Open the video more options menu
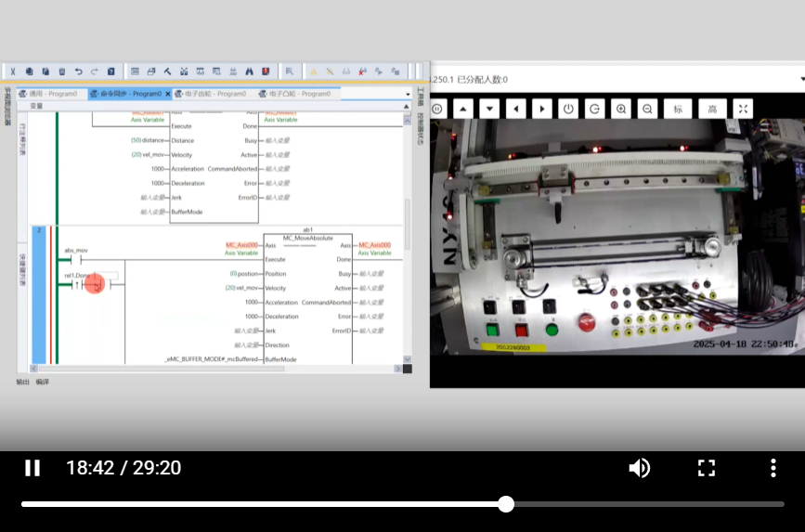 pos(773,468)
